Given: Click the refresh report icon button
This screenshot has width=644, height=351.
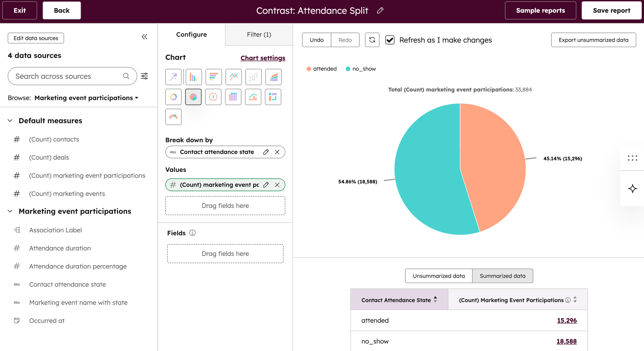Looking at the screenshot, I should point(372,40).
